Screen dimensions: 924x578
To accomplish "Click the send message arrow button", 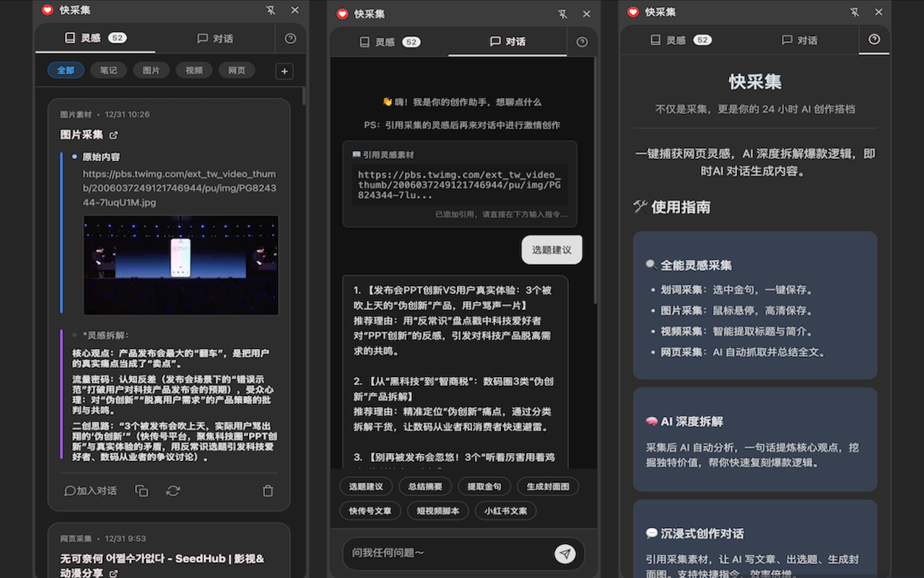I will (565, 553).
